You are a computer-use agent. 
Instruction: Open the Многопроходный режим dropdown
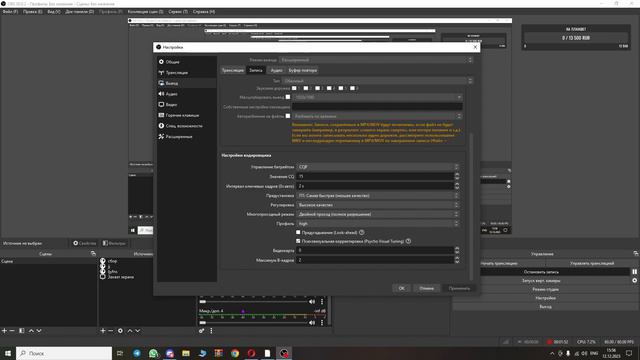tap(378, 214)
